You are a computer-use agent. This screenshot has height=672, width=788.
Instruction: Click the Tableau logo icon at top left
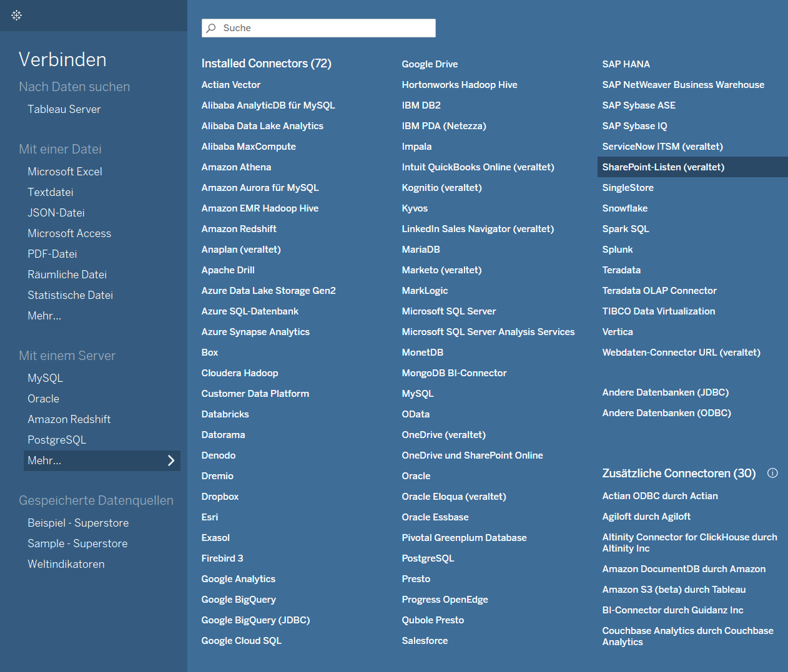17,15
